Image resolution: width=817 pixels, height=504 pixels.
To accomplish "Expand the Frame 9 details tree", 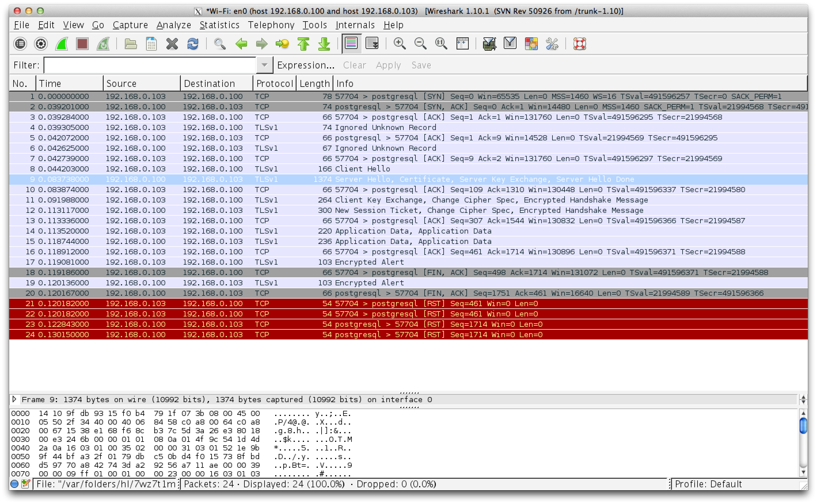I will [x=14, y=399].
